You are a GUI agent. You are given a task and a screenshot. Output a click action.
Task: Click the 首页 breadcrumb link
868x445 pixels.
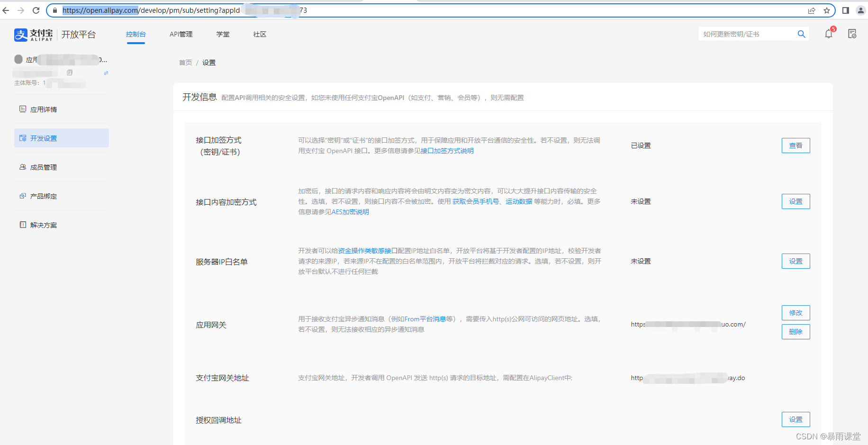pyautogui.click(x=185, y=63)
